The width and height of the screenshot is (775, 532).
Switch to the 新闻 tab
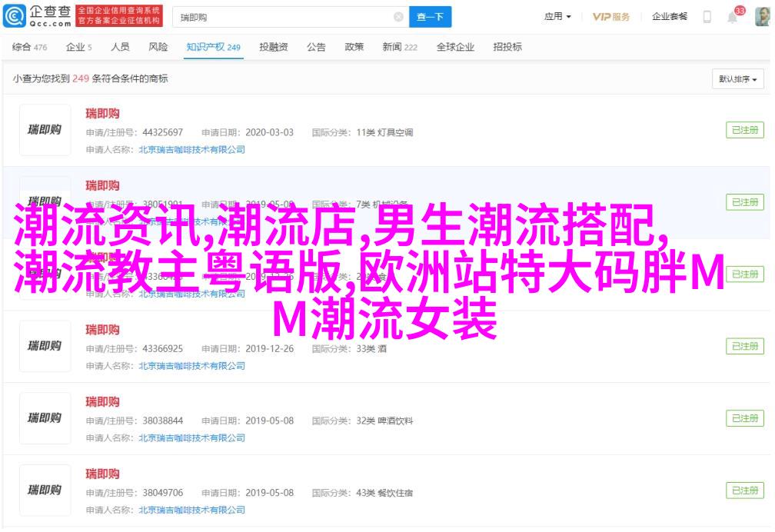click(x=399, y=47)
